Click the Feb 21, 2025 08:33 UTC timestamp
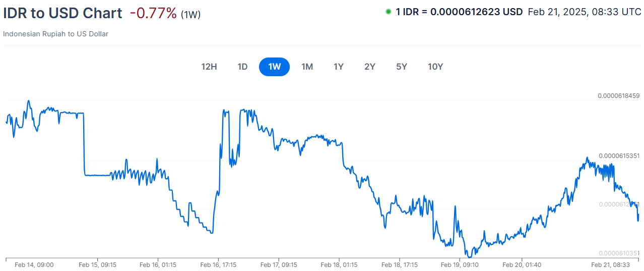This screenshot has height=271, width=644. [584, 12]
